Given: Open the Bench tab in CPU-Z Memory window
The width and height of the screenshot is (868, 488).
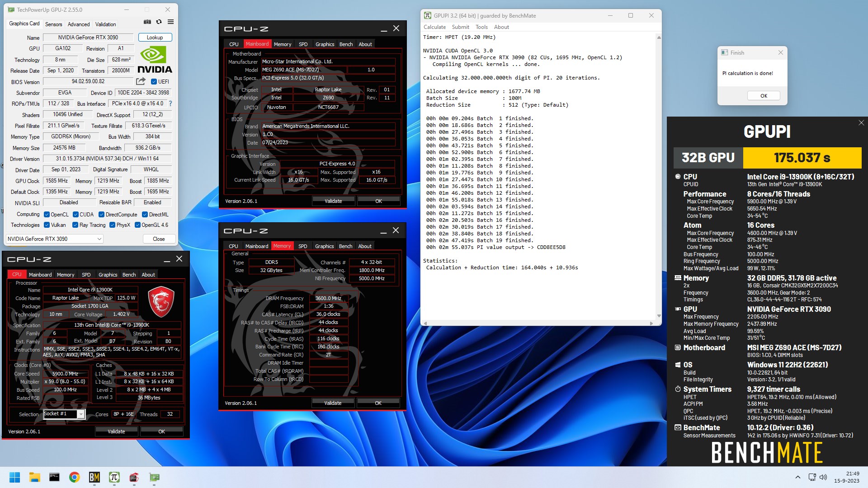Looking at the screenshot, I should (x=345, y=246).
